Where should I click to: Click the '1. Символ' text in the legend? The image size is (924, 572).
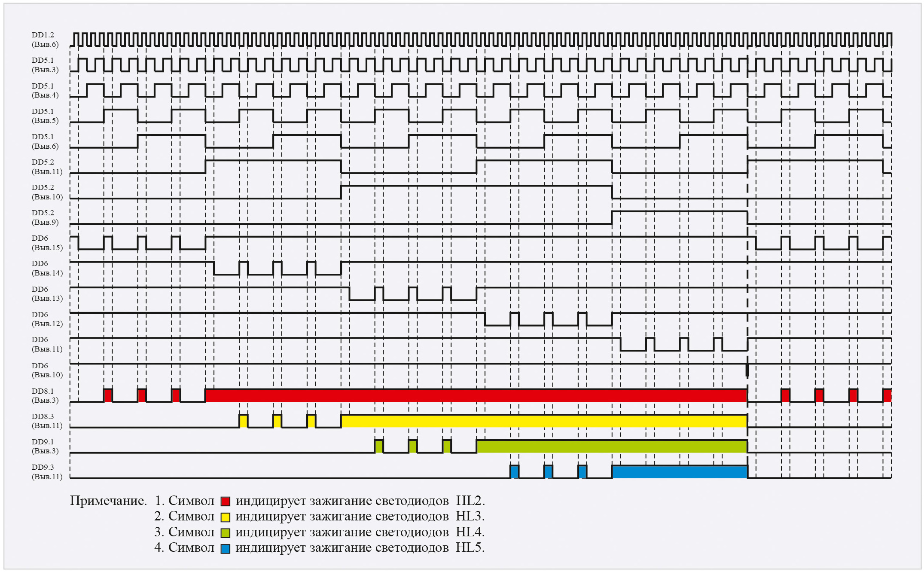pos(184,501)
